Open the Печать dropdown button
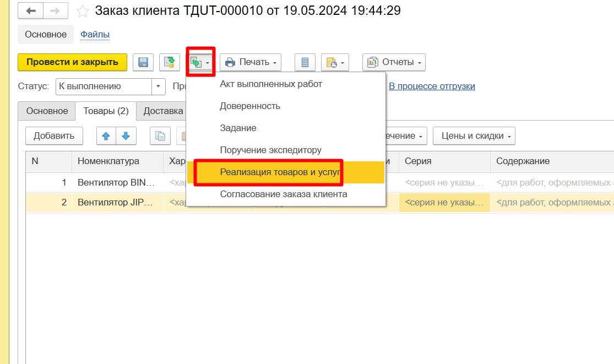Screen dimensions: 614x364 [x=251, y=62]
